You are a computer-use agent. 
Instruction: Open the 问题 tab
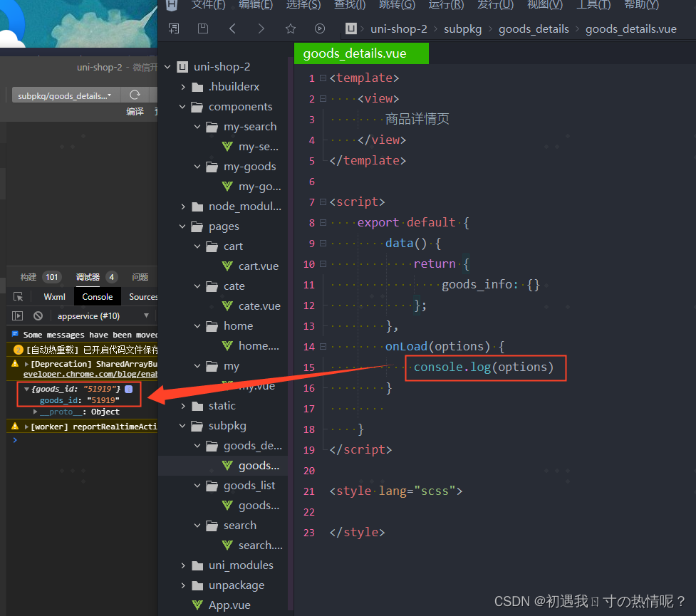click(x=140, y=277)
